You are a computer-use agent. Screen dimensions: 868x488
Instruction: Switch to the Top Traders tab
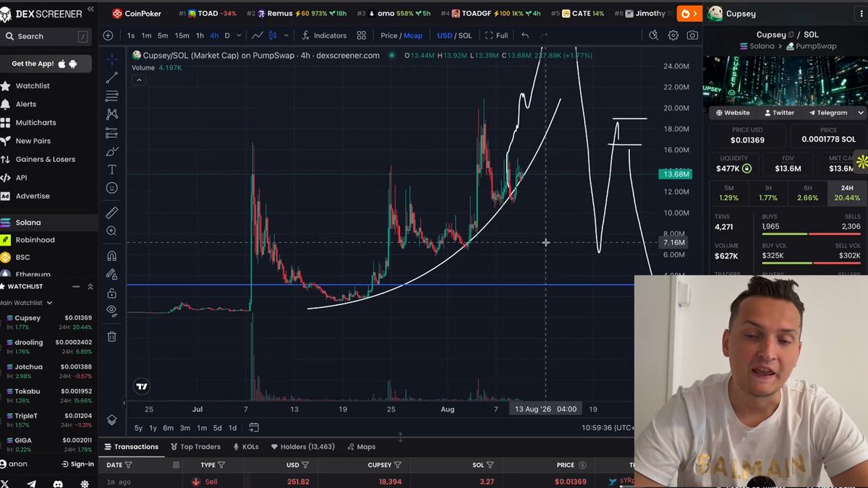pos(195,447)
